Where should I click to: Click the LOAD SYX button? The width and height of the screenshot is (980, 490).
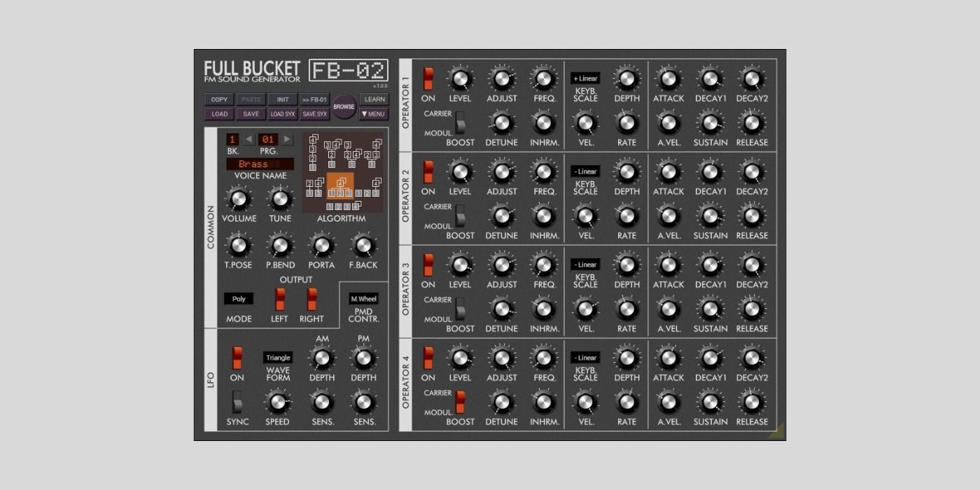pyautogui.click(x=283, y=114)
